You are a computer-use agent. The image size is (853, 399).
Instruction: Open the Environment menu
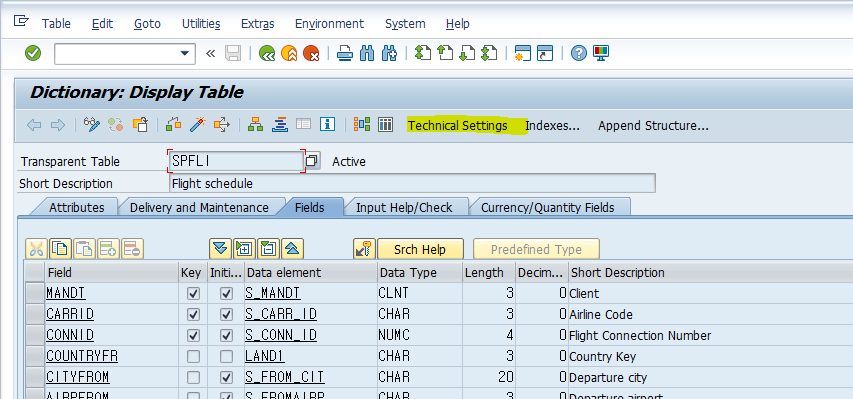[x=329, y=24]
